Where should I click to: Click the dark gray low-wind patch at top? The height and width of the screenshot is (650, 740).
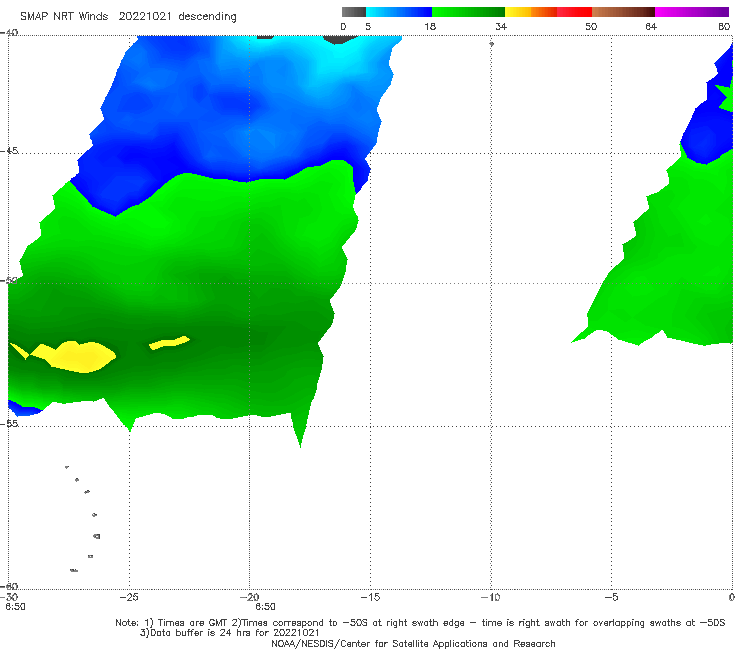[x=340, y=39]
